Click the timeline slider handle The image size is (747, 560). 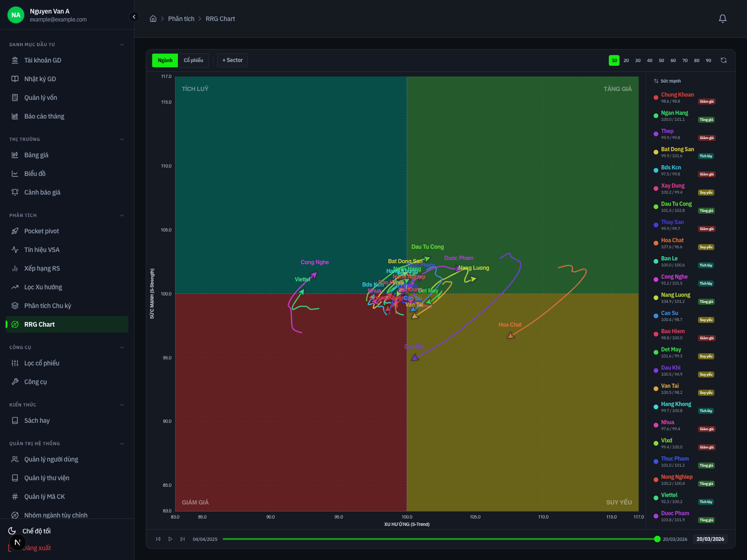[657, 539]
